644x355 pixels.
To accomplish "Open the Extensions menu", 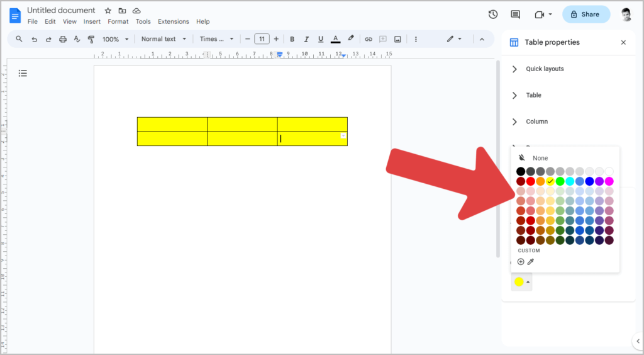I will point(174,21).
